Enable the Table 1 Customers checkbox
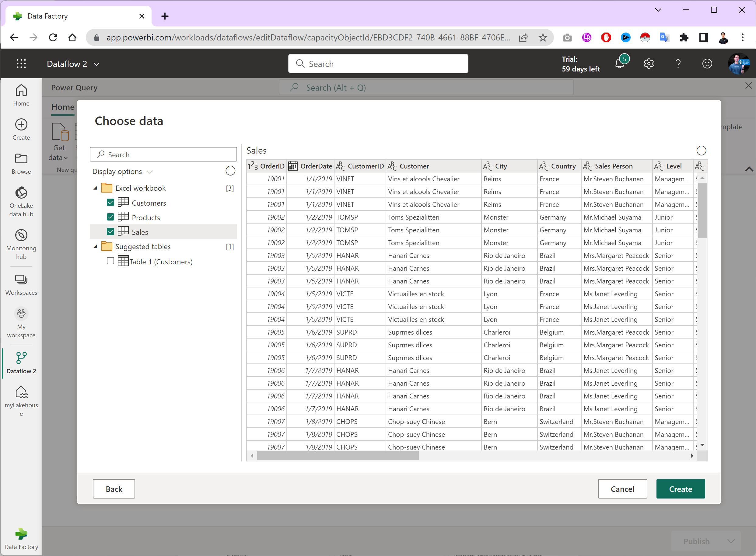This screenshot has height=556, width=756. tap(110, 262)
